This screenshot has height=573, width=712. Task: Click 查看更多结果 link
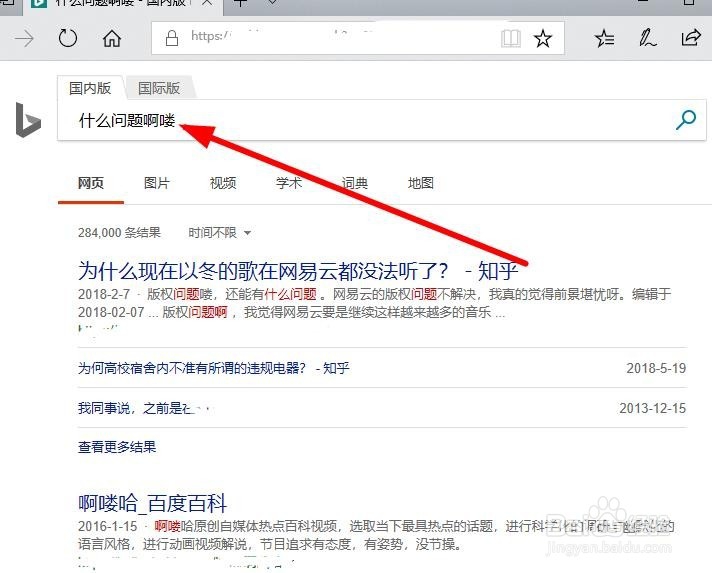[x=117, y=447]
